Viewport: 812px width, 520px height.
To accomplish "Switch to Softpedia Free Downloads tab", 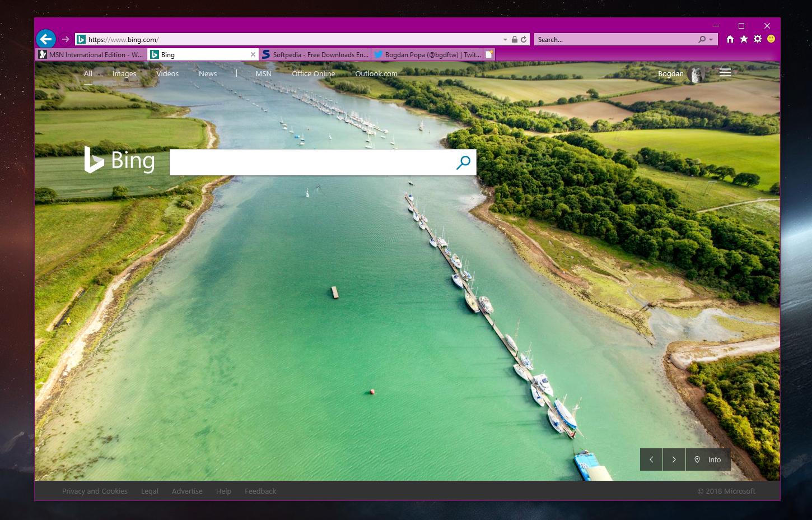I will (x=315, y=54).
